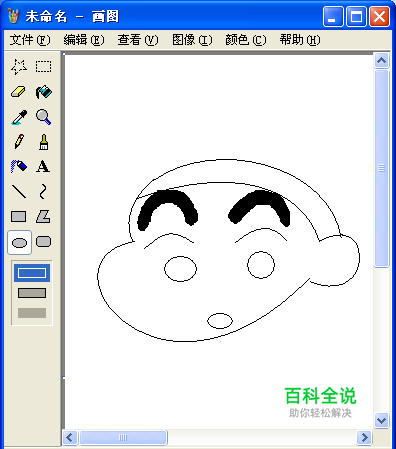The height and width of the screenshot is (449, 396).
Task: Close the Paint window
Action: pyautogui.click(x=379, y=16)
